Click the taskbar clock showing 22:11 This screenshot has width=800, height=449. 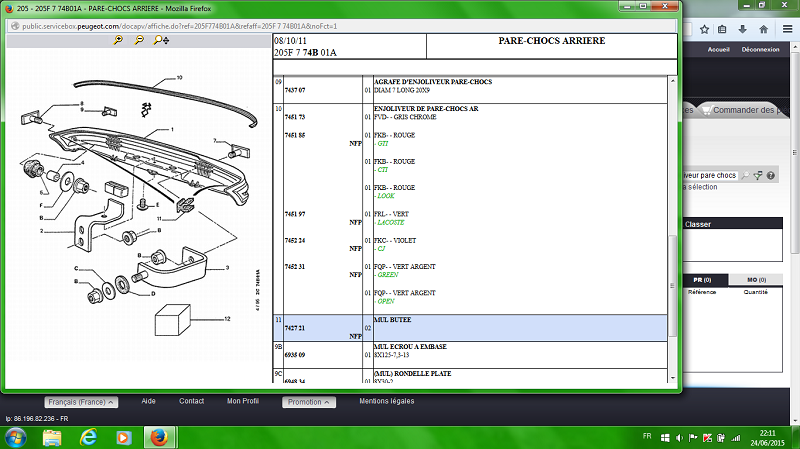(767, 433)
